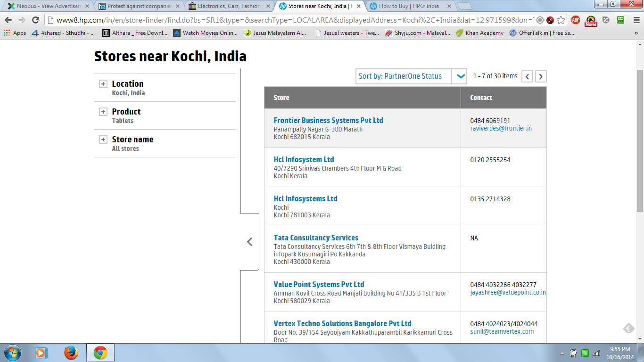Open Frontier Business Systems Pvt Ltd store
644x362 pixels.
328,120
